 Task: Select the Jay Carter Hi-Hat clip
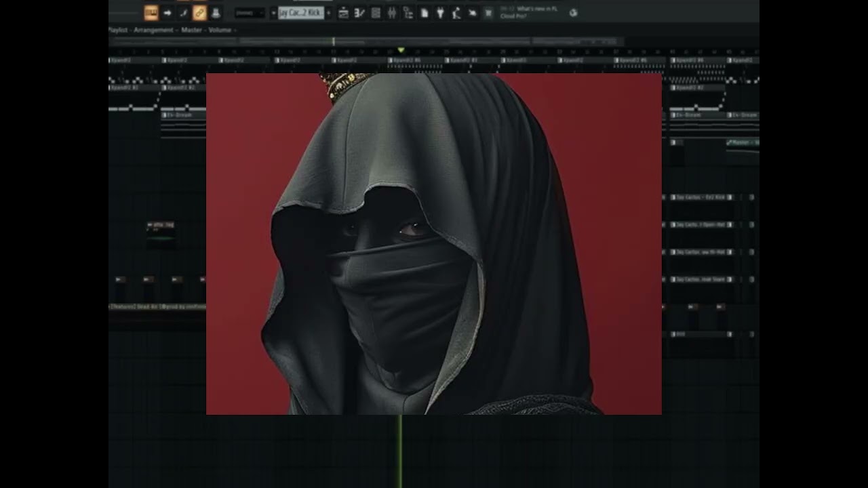697,252
